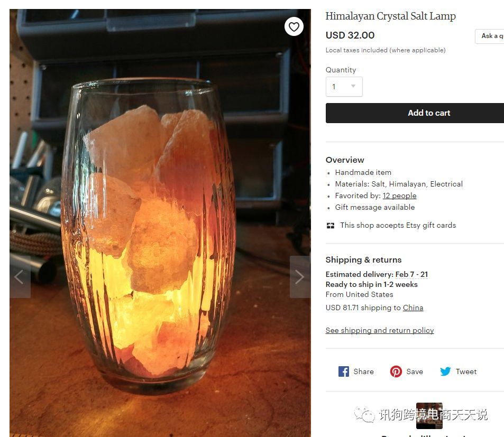This screenshot has height=437, width=504.
Task: Click the Etsy gift card icon
Action: 331,226
